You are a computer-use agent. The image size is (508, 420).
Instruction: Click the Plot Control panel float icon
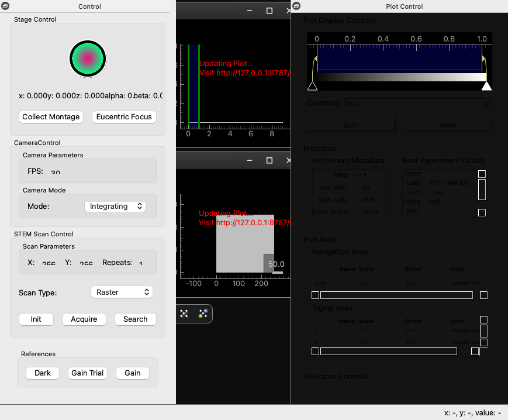296,6
